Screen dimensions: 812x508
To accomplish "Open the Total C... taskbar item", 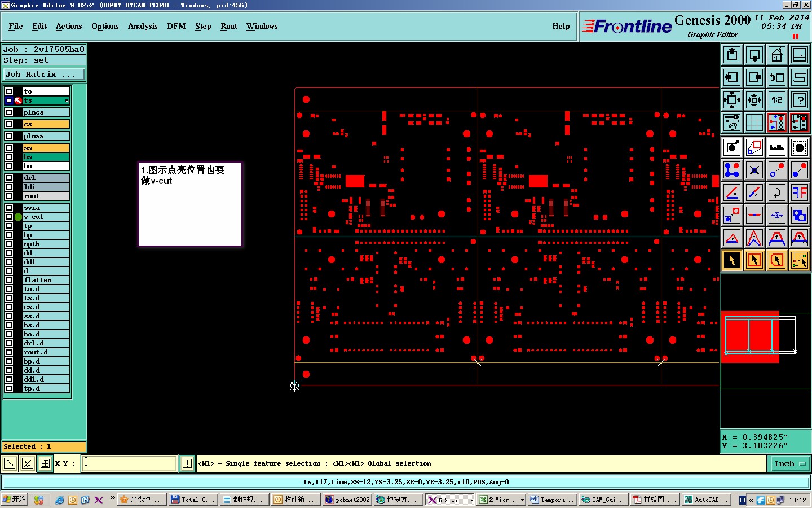I will pyautogui.click(x=192, y=500).
